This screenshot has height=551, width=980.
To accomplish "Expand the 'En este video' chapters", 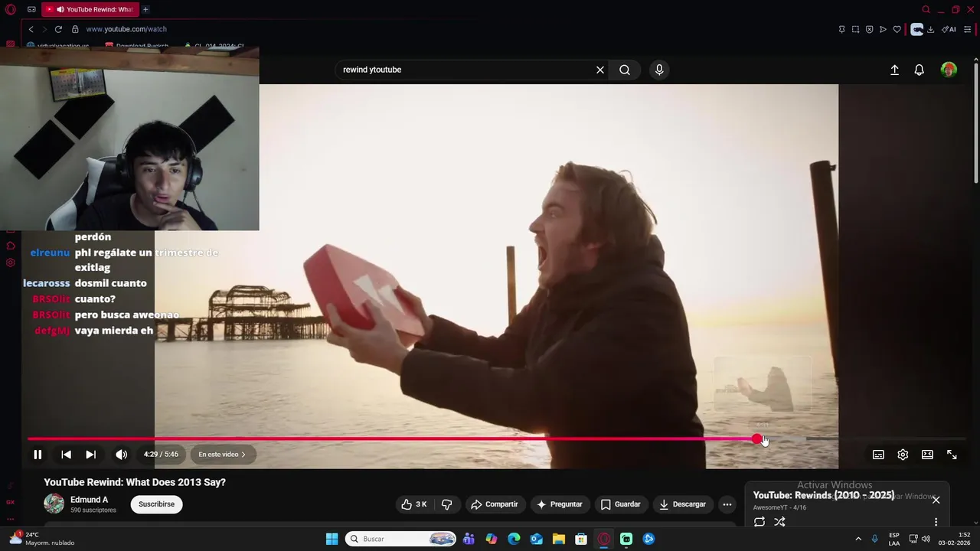I will point(222,455).
